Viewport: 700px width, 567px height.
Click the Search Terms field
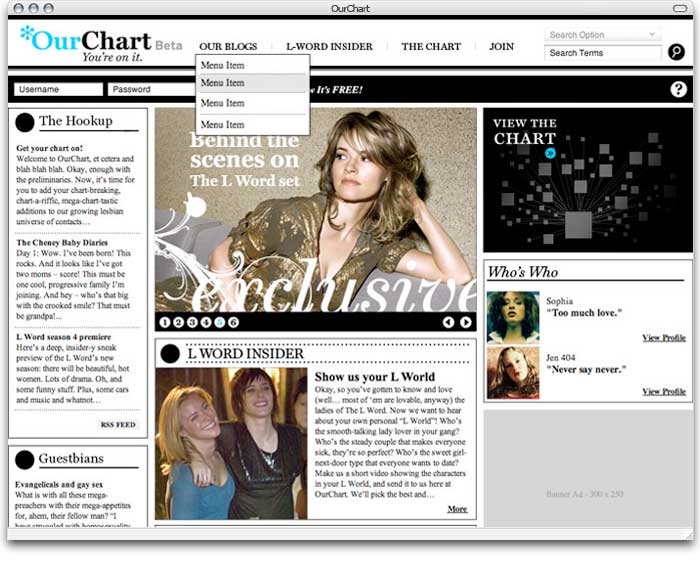coord(602,53)
